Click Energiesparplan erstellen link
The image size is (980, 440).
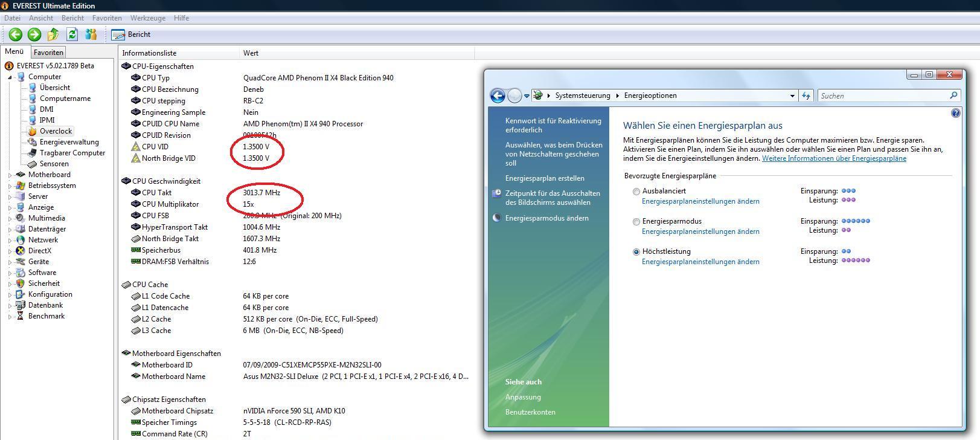545,178
